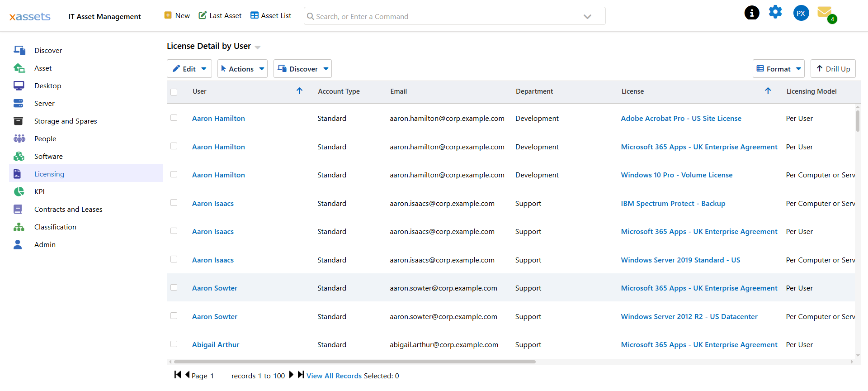Screen dimensions: 868x391
Task: Select Admin in the sidebar menu
Action: click(45, 244)
